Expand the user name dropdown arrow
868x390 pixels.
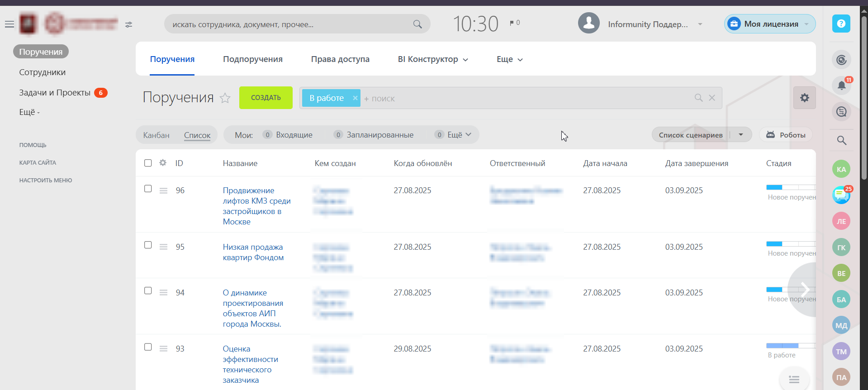click(x=700, y=24)
